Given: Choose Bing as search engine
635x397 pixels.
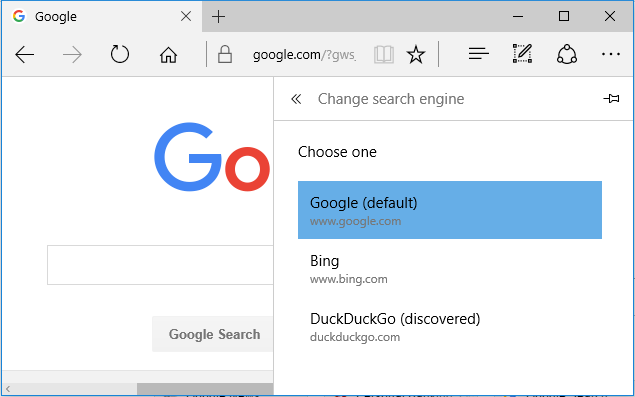Looking at the screenshot, I should pyautogui.click(x=450, y=268).
